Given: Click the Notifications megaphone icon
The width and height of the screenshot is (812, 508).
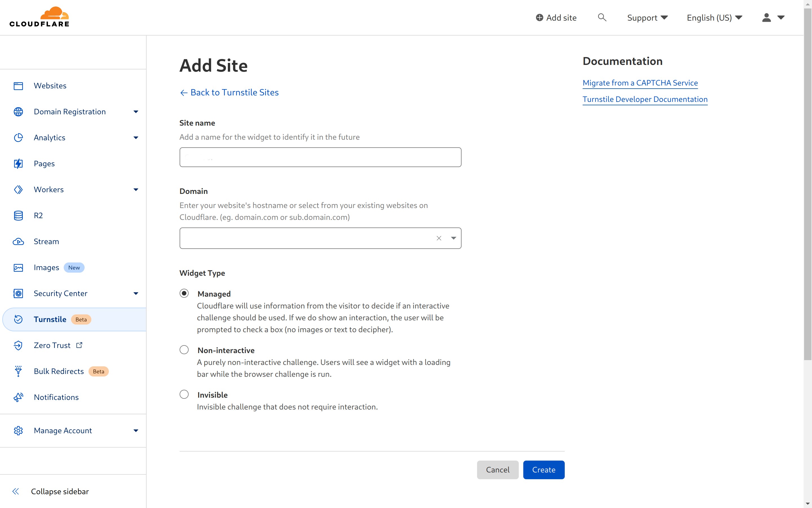Looking at the screenshot, I should click(x=18, y=397).
